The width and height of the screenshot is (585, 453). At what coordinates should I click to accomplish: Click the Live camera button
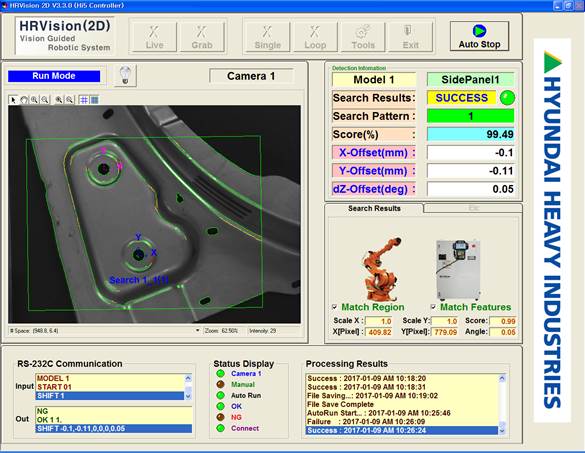coord(154,37)
